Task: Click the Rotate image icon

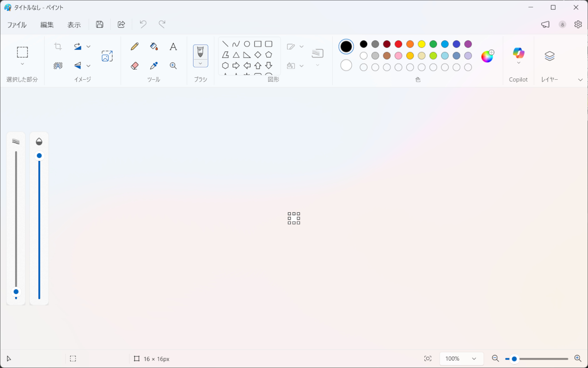Action: pos(77,46)
